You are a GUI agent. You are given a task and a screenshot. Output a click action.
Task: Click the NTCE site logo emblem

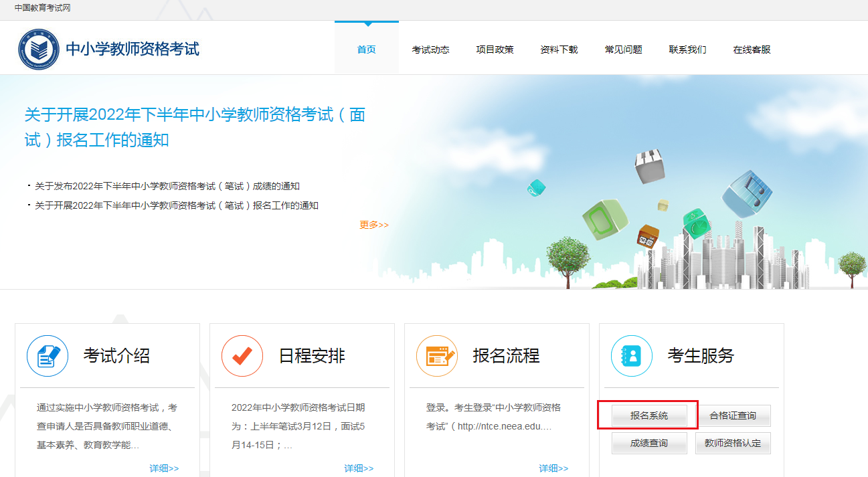pyautogui.click(x=39, y=49)
